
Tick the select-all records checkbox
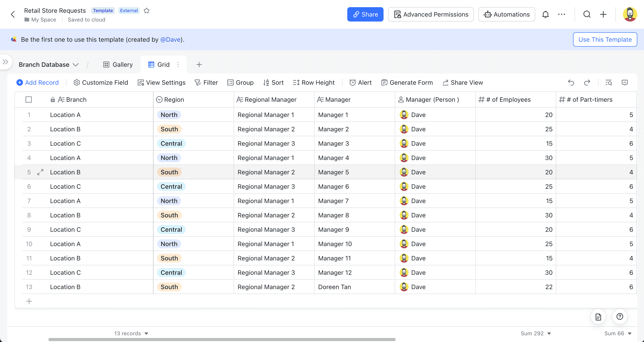[x=29, y=100]
